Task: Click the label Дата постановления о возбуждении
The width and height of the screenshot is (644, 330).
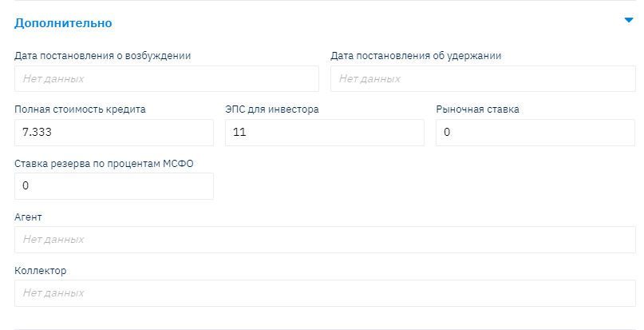Action: (x=102, y=55)
